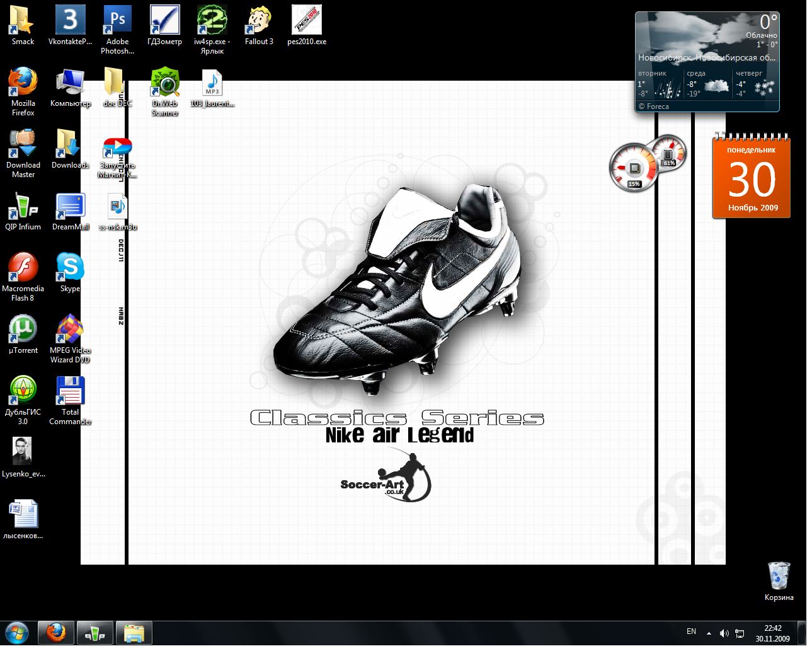
Task: Open Skype desktop shortcut
Action: [70, 272]
